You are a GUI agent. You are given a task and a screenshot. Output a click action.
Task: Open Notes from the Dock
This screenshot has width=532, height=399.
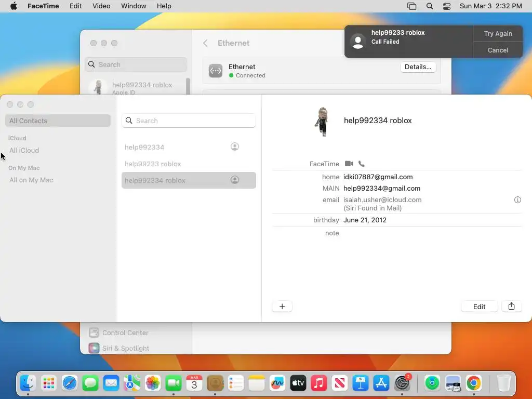tap(257, 383)
